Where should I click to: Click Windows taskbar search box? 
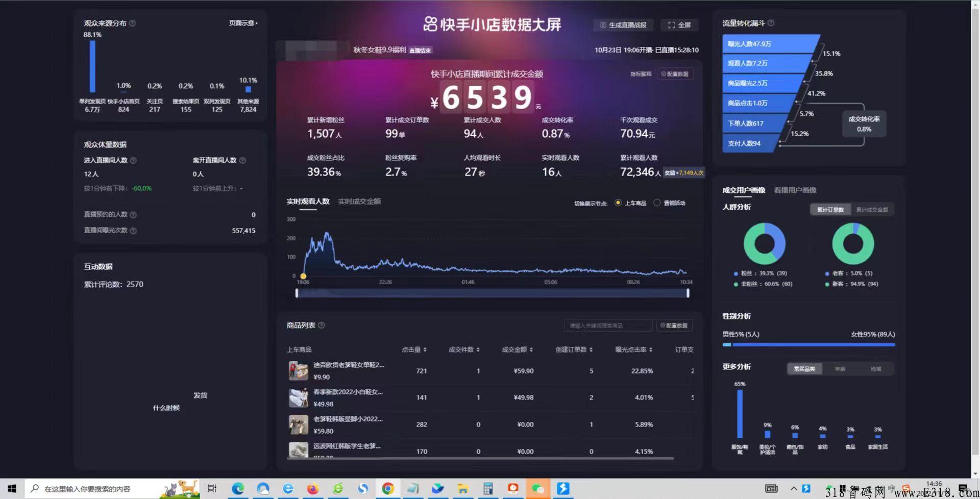point(111,488)
